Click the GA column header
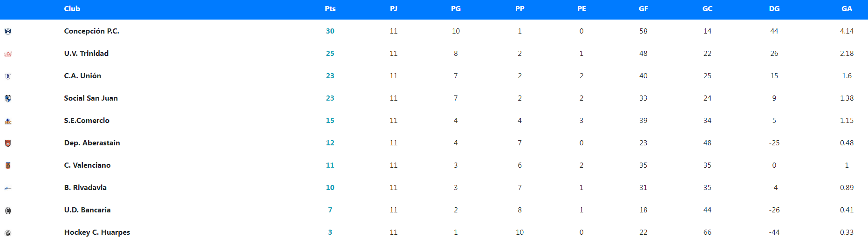This screenshot has height=245, width=868. (x=847, y=9)
